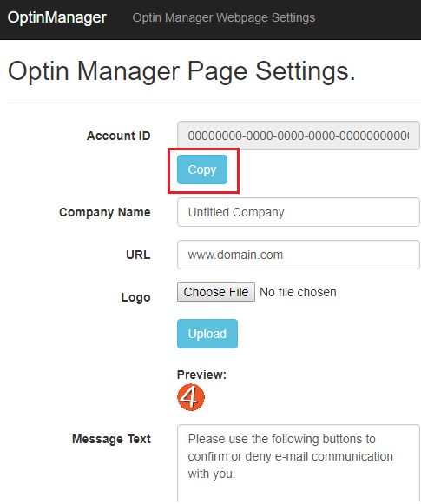Click the orange number 4 logo preview
Image resolution: width=421 pixels, height=504 pixels.
[x=191, y=397]
